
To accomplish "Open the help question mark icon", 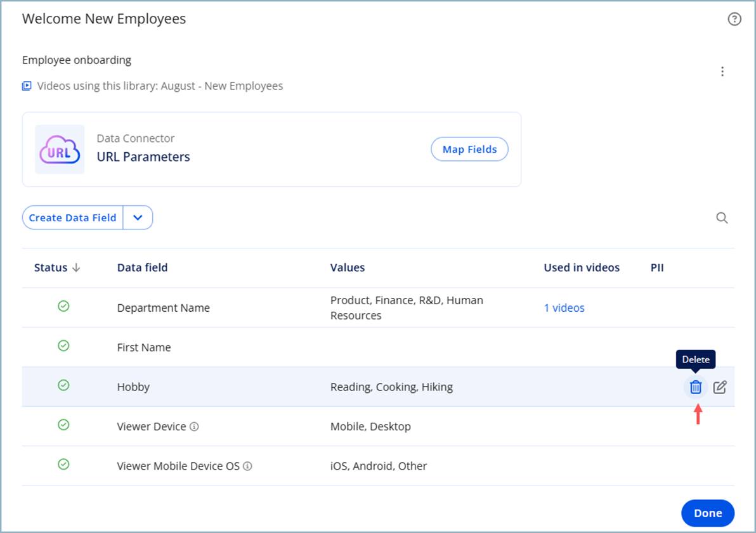I will (734, 19).
